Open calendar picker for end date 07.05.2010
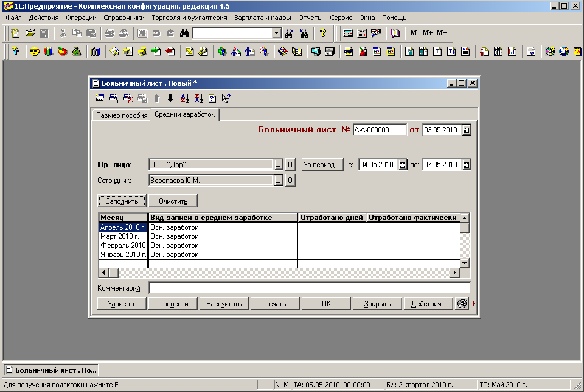584x392 pixels. click(x=467, y=165)
